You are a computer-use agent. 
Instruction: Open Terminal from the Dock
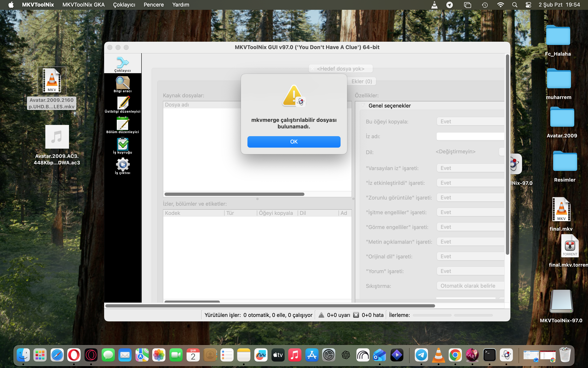489,355
